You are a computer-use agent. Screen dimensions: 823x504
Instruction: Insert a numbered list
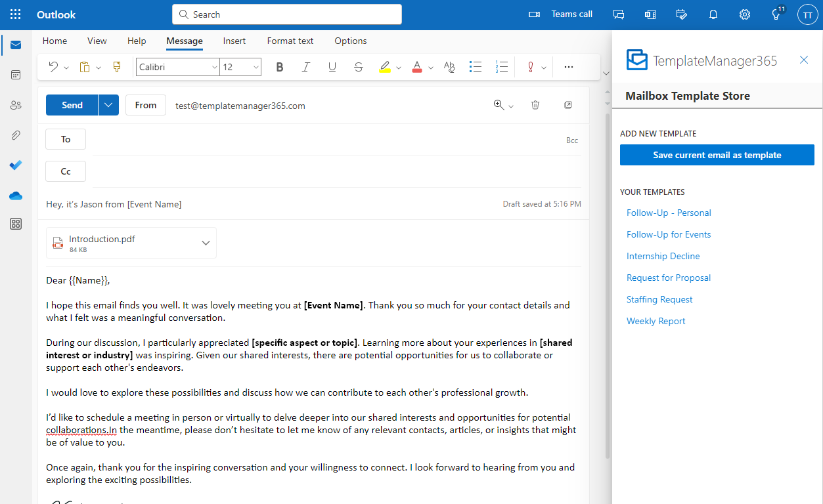pyautogui.click(x=502, y=67)
